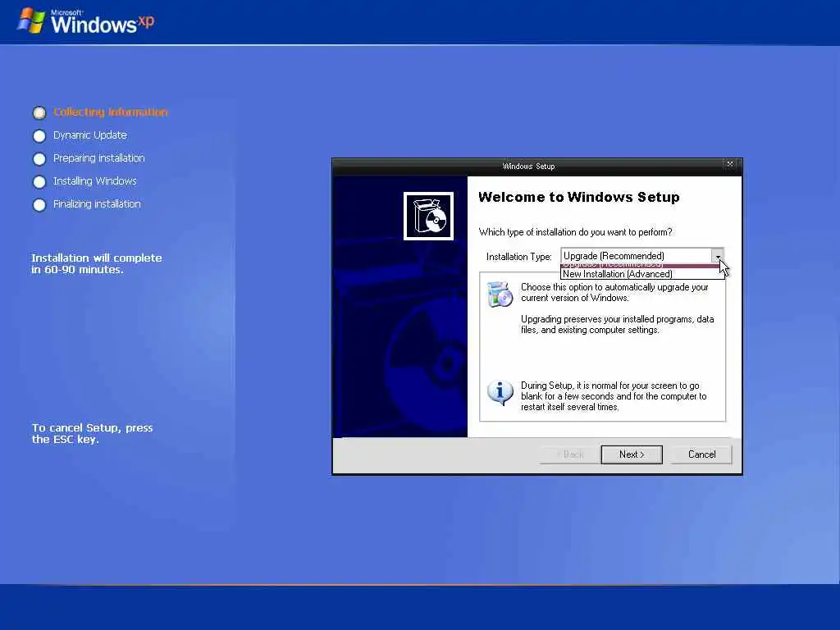Viewport: 840px width, 630px height.
Task: Click 'Installation will complete in 60-90 minutes' text
Action: tap(97, 263)
